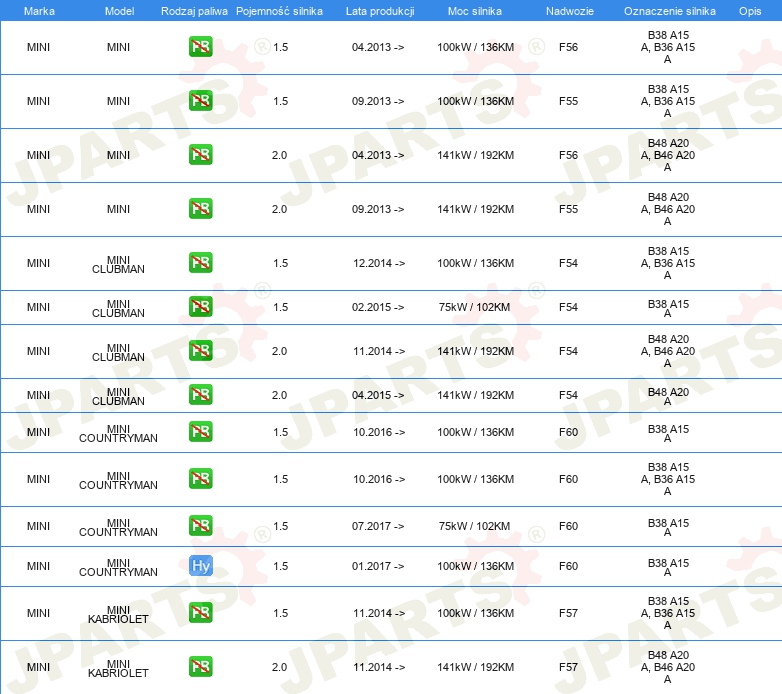This screenshot has height=694, width=782.
Task: Click 'MINI CLUBMAN' model in the 12.2014 row
Action: (118, 265)
